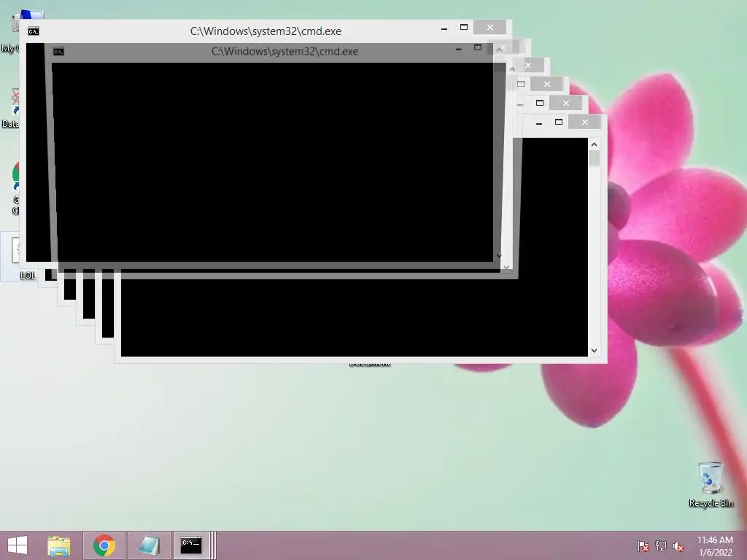Open the network status tray icon
This screenshot has height=560, width=747.
[661, 545]
